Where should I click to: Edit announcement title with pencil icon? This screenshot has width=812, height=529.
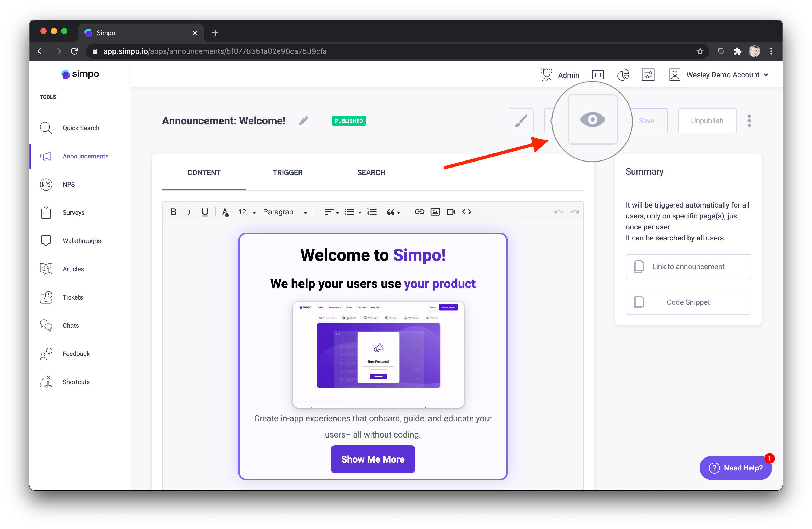[x=303, y=121]
